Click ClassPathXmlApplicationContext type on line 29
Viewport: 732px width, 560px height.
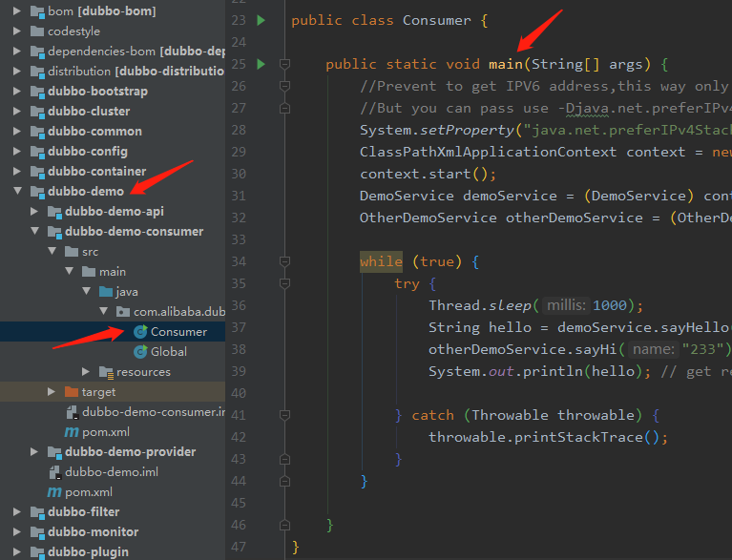click(x=488, y=152)
